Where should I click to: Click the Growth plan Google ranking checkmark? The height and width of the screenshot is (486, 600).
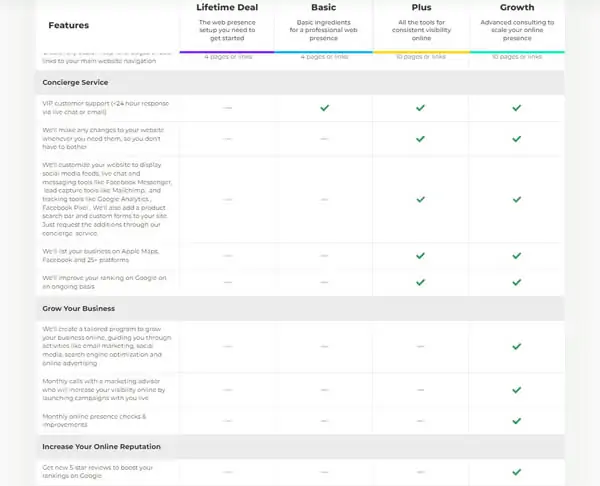tap(517, 282)
